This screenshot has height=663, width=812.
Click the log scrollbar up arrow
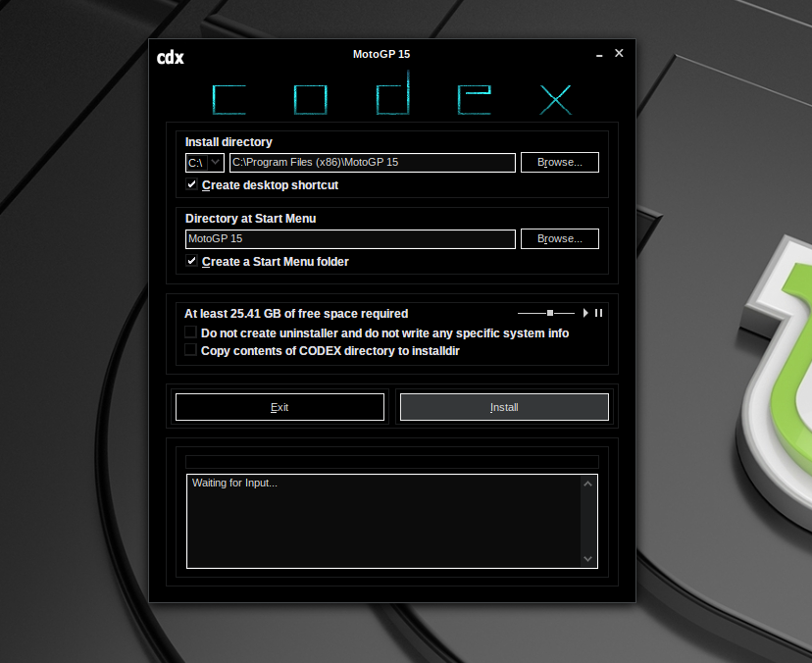[587, 484]
